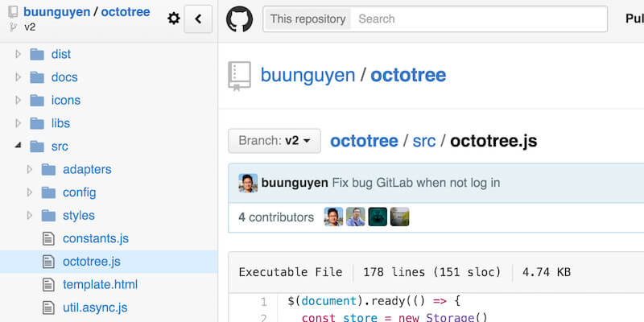Click the constants.js file icon
Image resolution: width=644 pixels, height=322 pixels.
click(x=48, y=238)
